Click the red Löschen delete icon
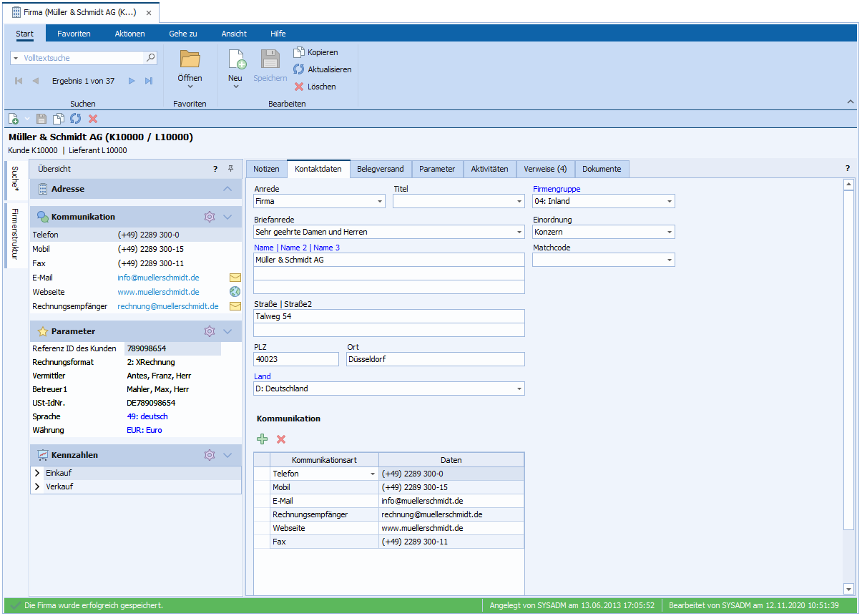This screenshot has height=616, width=862. pos(299,87)
